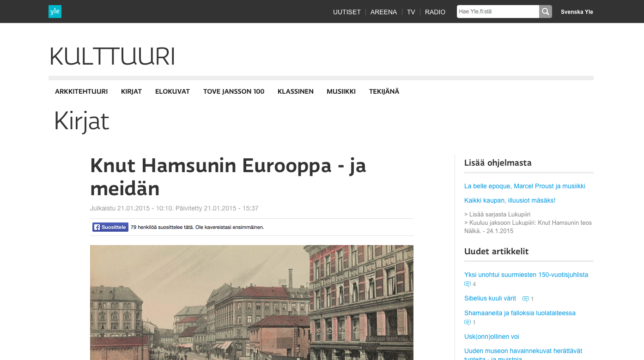Click the Yle logo icon

tap(55, 12)
